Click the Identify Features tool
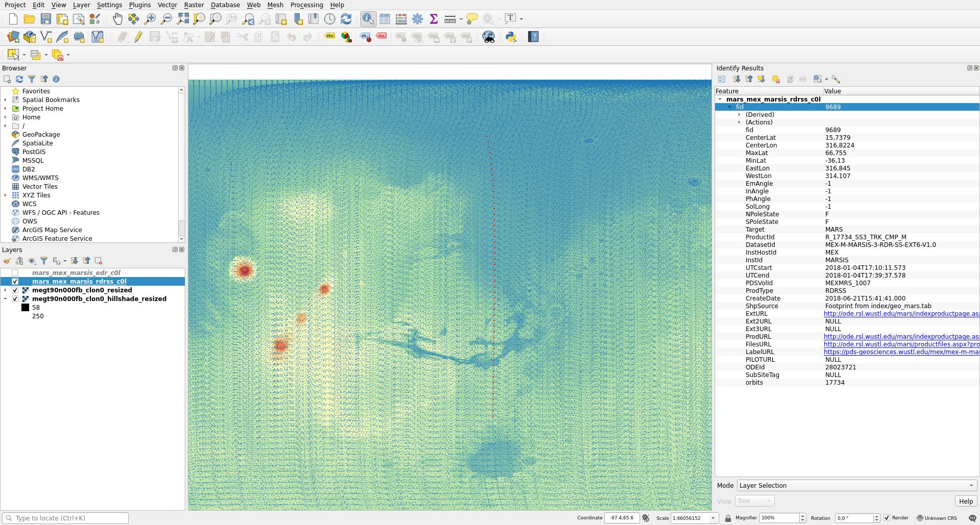Image resolution: width=980 pixels, height=525 pixels. (x=368, y=19)
